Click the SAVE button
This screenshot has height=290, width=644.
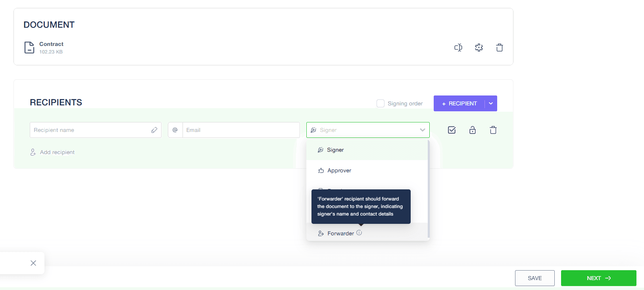[x=534, y=278]
